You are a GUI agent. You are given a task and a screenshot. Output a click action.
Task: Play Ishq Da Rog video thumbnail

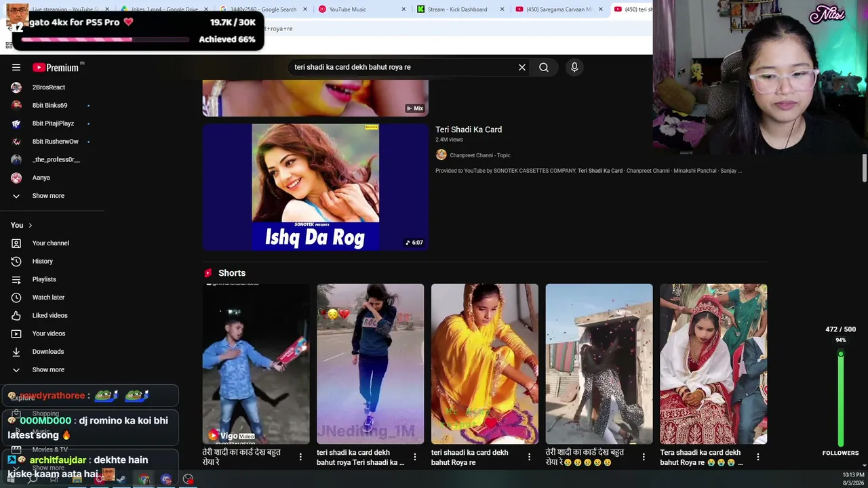315,187
